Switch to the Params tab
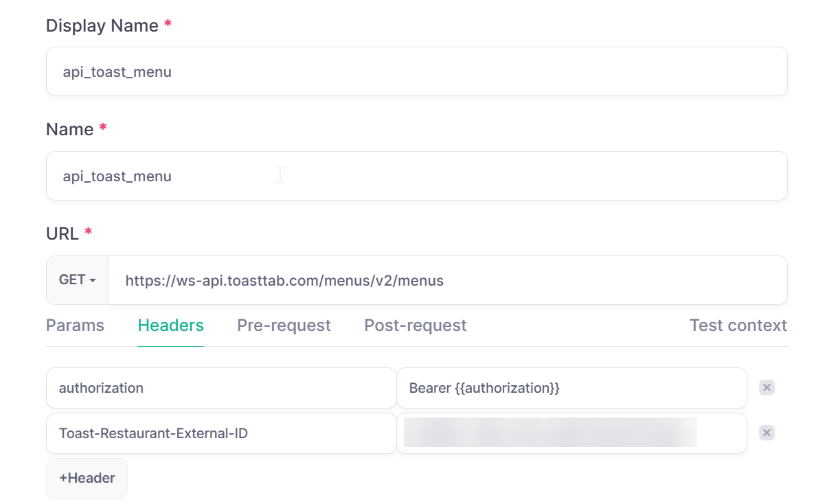The height and width of the screenshot is (504, 827). 75,325
